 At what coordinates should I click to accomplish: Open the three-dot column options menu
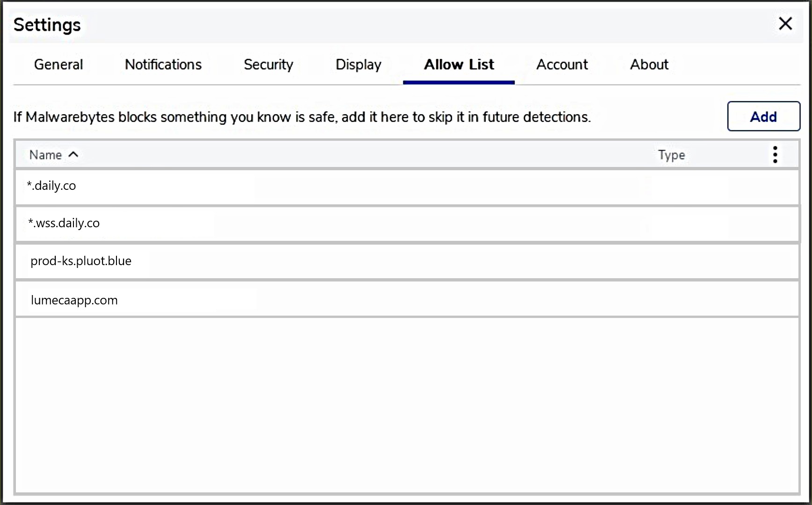[775, 155]
